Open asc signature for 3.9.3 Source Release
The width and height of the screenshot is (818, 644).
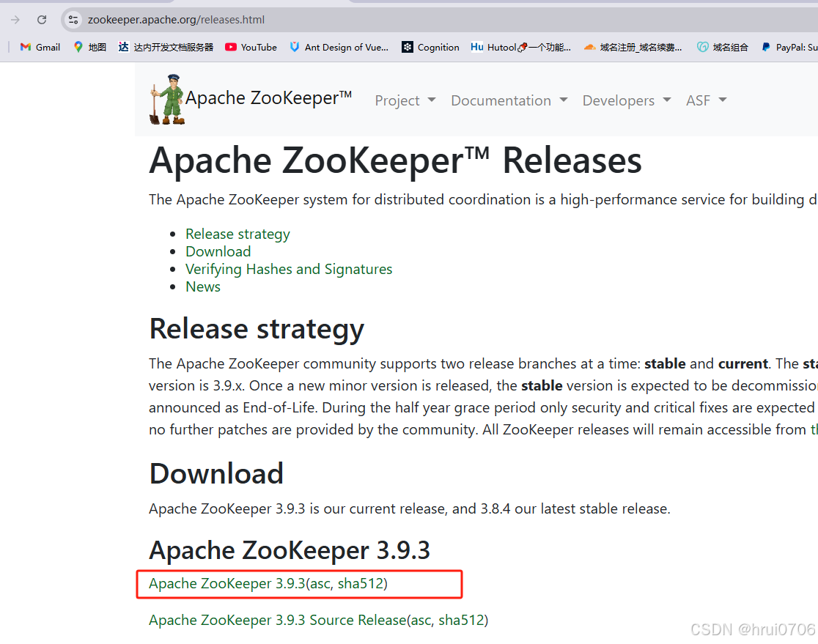421,621
